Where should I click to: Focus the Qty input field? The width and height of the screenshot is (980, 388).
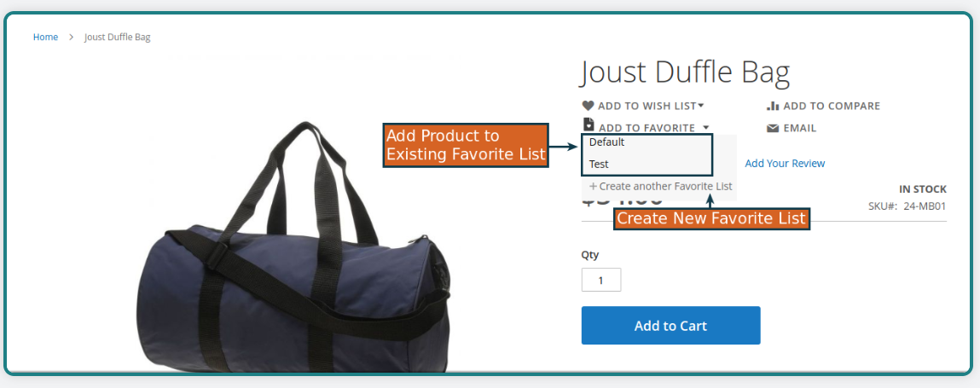[601, 280]
